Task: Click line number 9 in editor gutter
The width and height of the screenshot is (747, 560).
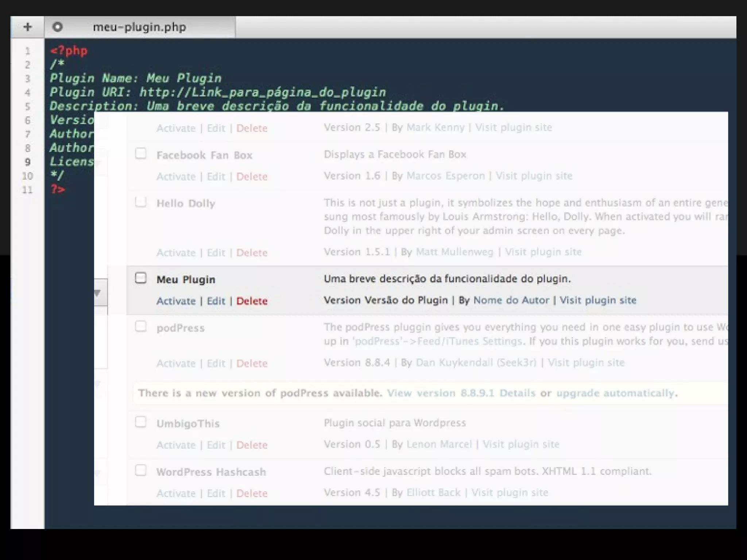Action: point(28,162)
